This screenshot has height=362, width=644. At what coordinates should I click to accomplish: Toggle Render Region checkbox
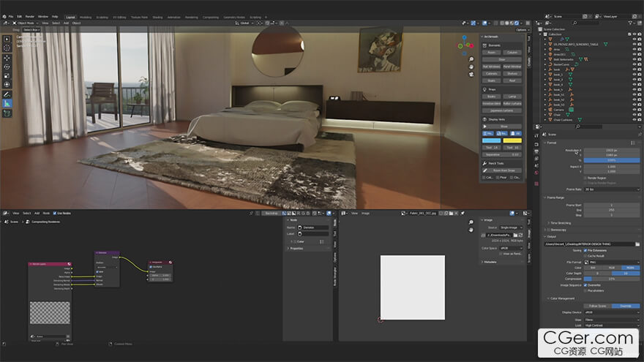pos(585,178)
